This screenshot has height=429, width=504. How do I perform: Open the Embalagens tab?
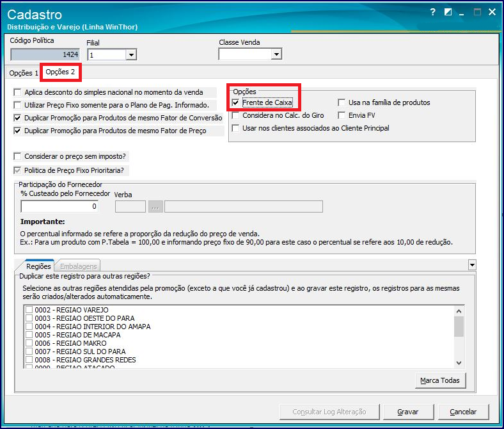point(78,266)
